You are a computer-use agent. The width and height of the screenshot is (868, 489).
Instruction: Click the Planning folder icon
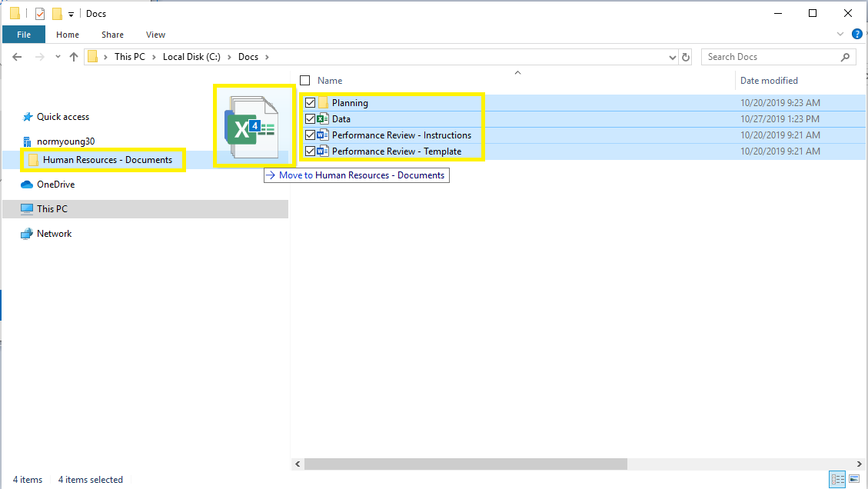coord(323,103)
